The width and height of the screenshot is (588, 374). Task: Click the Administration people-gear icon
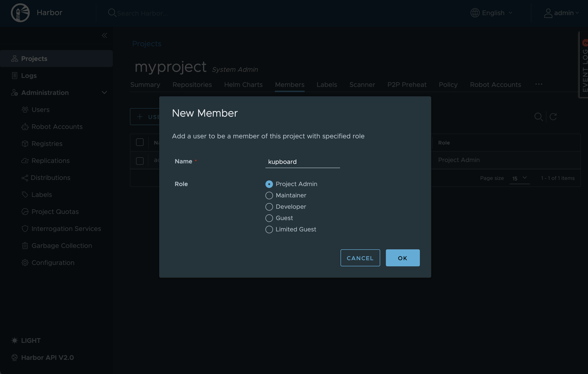[x=14, y=93]
